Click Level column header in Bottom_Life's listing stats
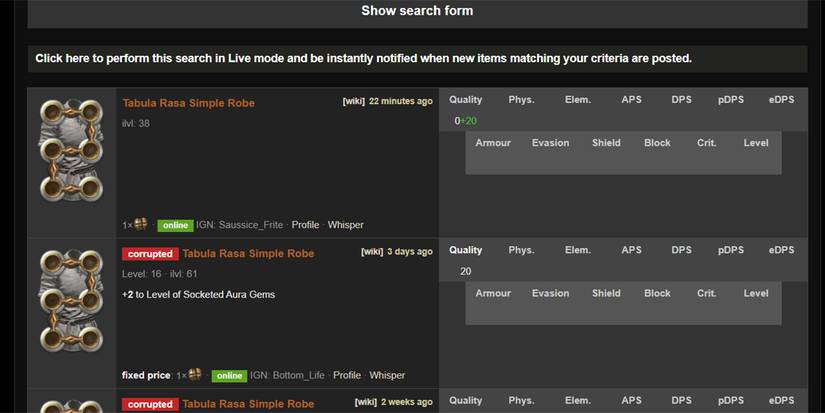This screenshot has width=825, height=413. (756, 293)
